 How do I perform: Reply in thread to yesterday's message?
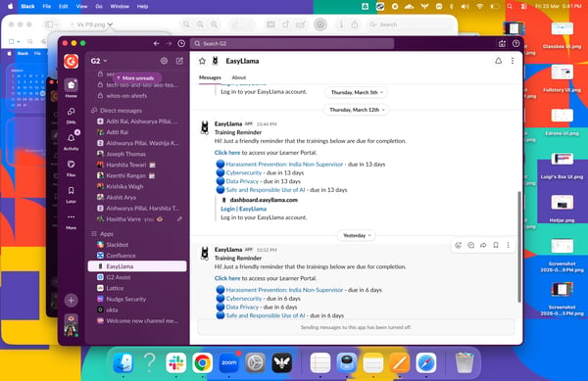[x=470, y=245]
